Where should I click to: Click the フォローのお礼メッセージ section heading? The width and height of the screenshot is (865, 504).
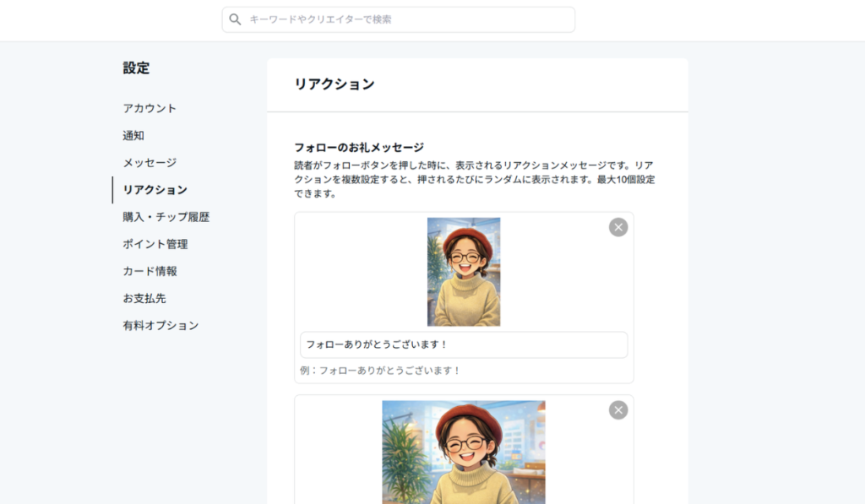[x=359, y=147]
